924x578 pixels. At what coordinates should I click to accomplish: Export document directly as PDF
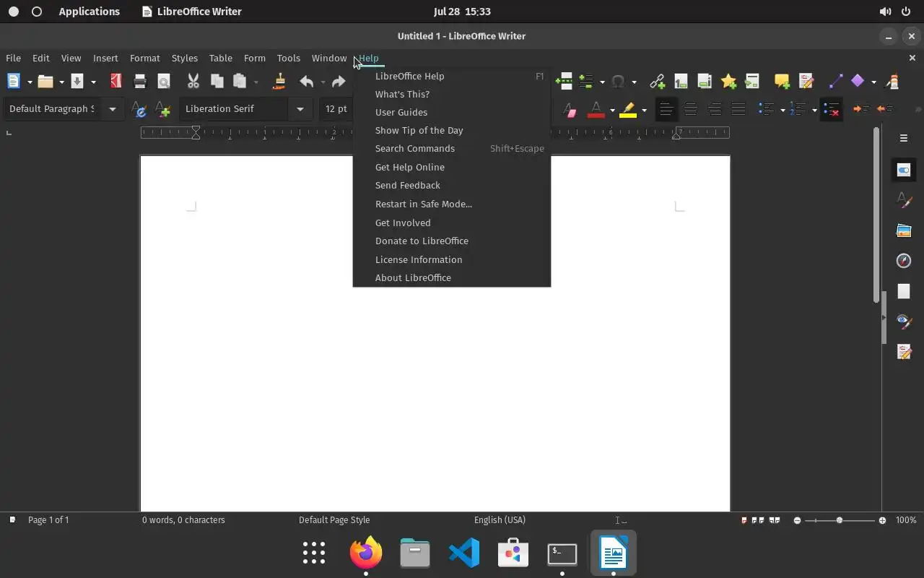click(x=115, y=82)
